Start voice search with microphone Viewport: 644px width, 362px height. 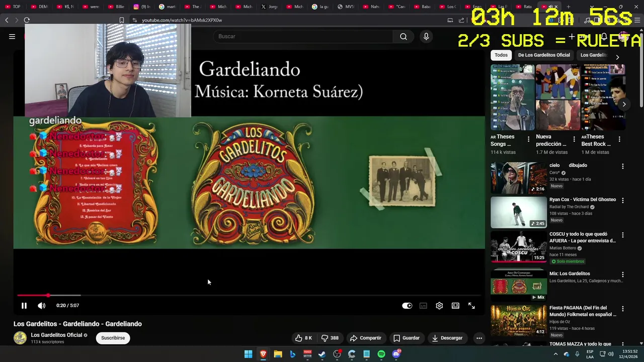click(426, 36)
